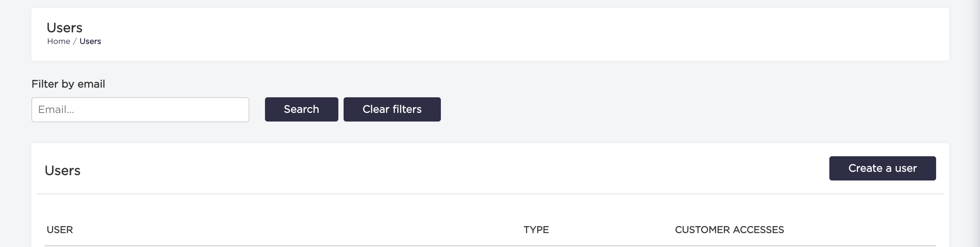Sort the table by TYPE column
The height and width of the screenshot is (247, 980).
[536, 230]
